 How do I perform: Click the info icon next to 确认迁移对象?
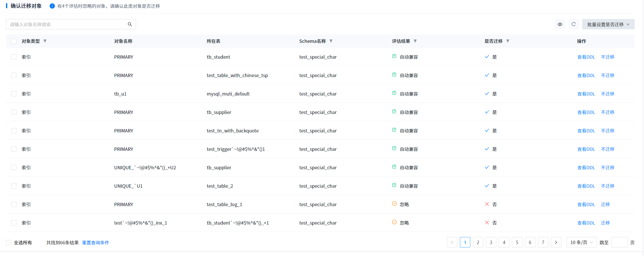point(52,6)
